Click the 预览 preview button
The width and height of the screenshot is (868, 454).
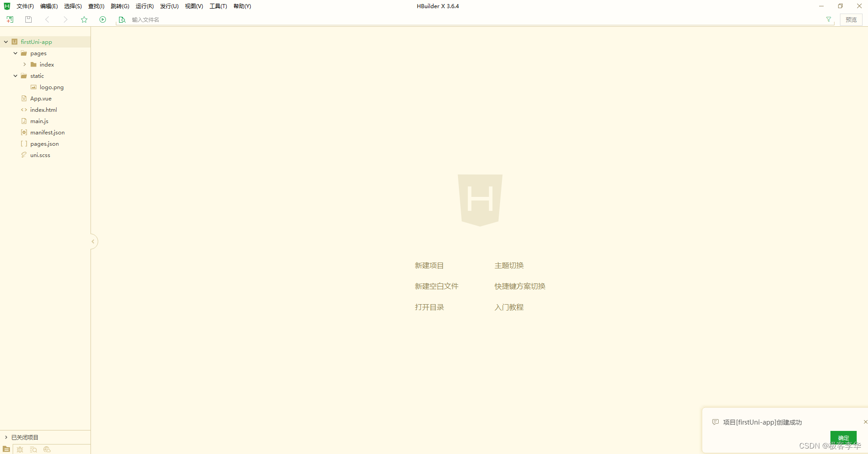851,19
